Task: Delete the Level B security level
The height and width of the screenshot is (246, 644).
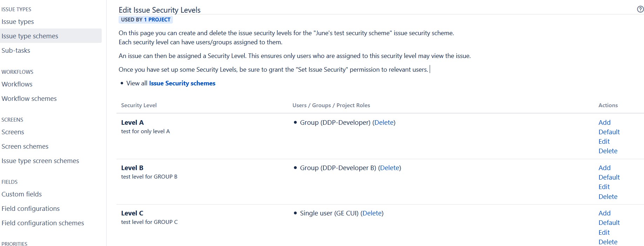Action: pyautogui.click(x=608, y=196)
